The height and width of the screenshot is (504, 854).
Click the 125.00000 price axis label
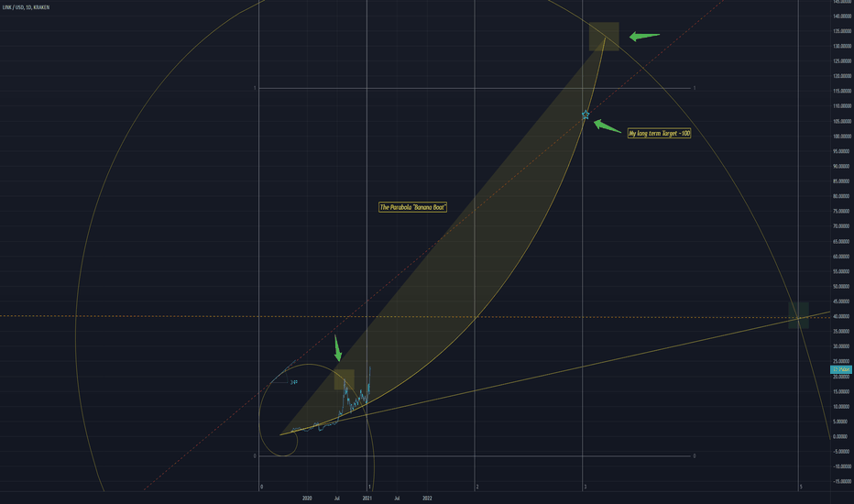(x=841, y=61)
